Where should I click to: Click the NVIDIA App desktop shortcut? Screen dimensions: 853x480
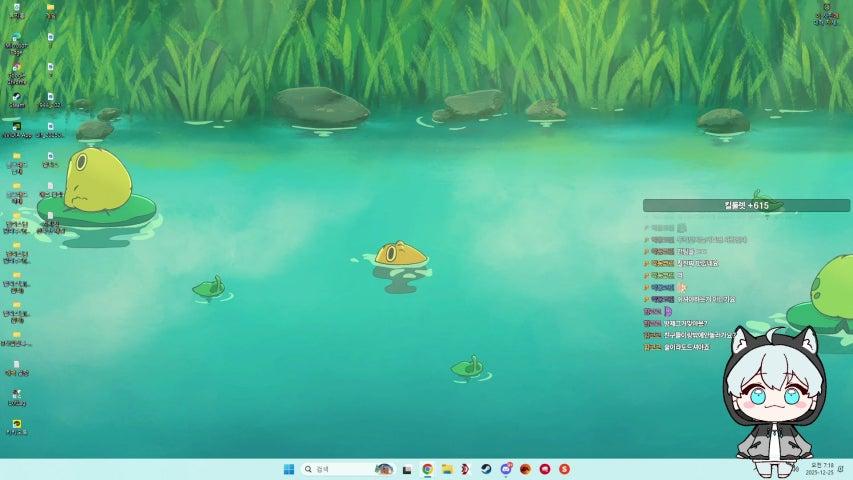(x=16, y=128)
